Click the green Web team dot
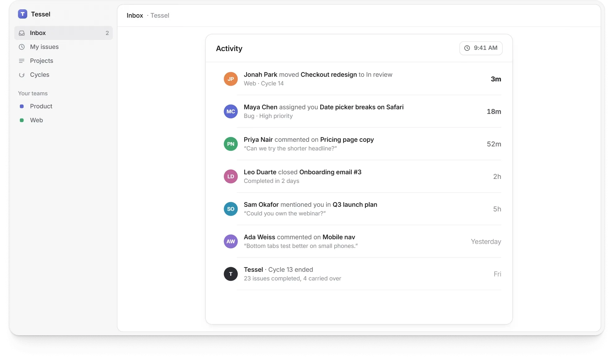Image resolution: width=614 pixels, height=364 pixels. point(22,120)
